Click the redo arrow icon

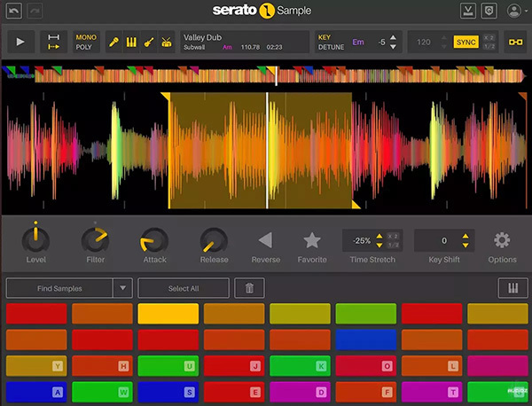[35, 12]
